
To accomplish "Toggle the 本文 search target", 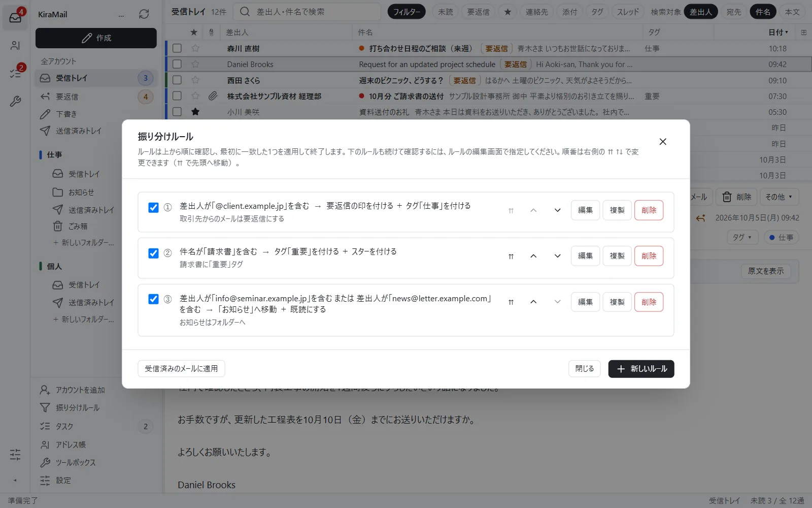I will point(792,12).
